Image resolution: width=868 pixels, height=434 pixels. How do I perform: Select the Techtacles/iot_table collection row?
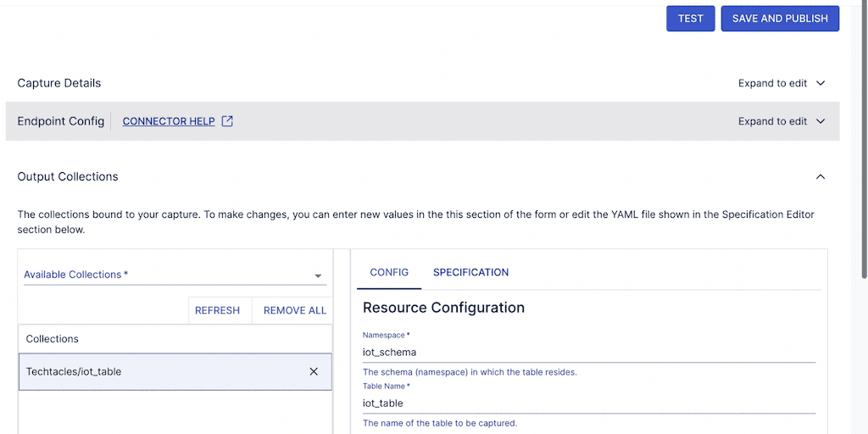pyautogui.click(x=153, y=371)
